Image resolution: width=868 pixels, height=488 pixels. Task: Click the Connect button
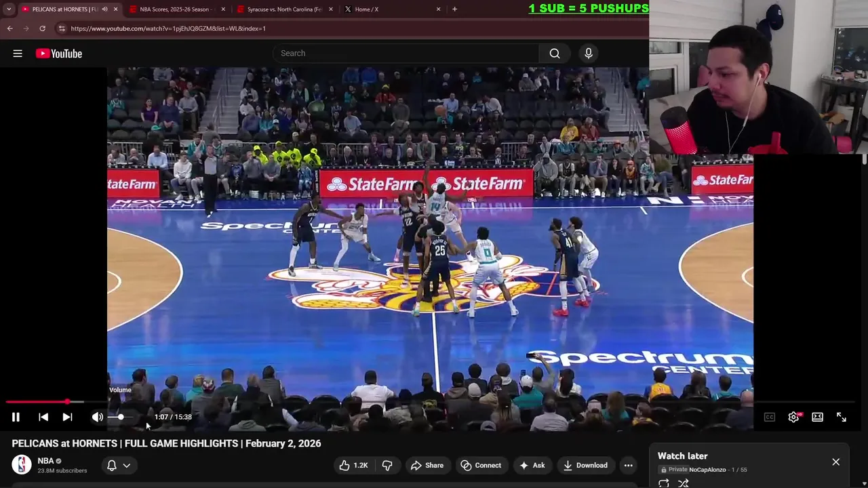[481, 465]
